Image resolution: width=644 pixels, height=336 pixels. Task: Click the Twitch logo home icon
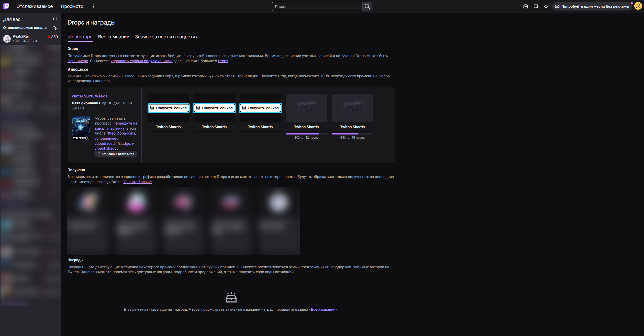(6, 6)
